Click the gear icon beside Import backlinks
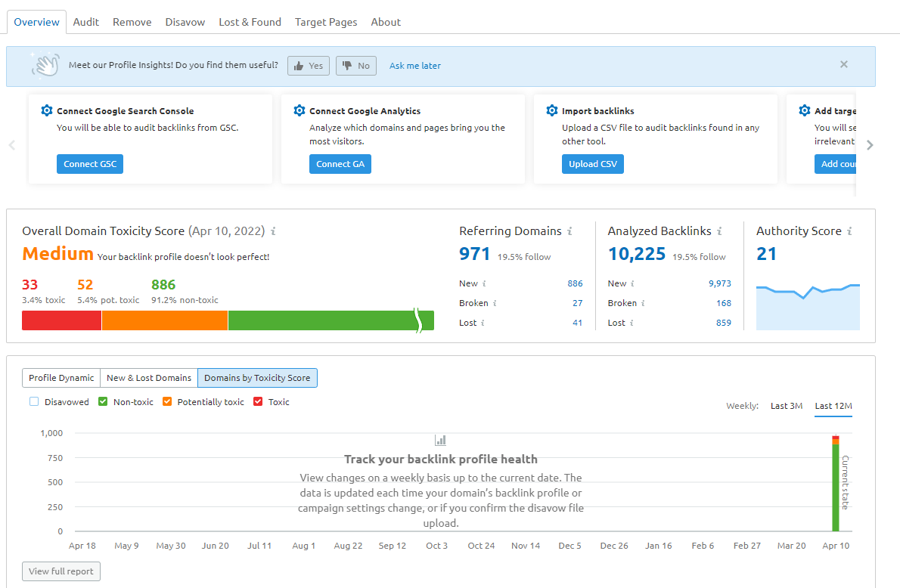 (x=551, y=110)
